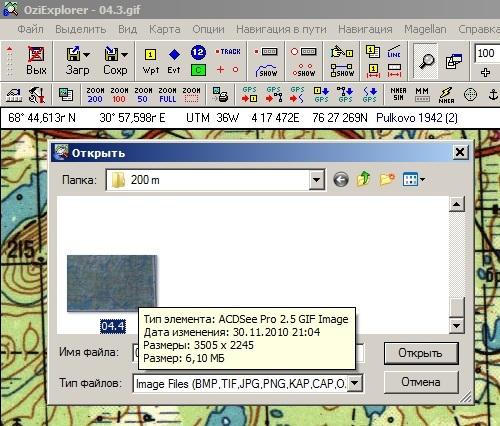Viewport: 500px width, 426px height.
Task: Click the Zoom 200 toolbar icon
Action: tap(95, 95)
